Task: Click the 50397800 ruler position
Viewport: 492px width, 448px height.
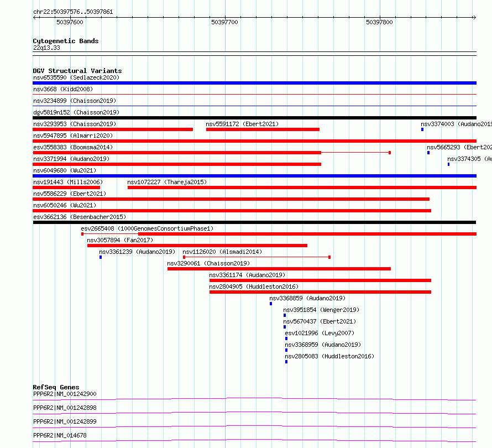Action: coord(379,22)
